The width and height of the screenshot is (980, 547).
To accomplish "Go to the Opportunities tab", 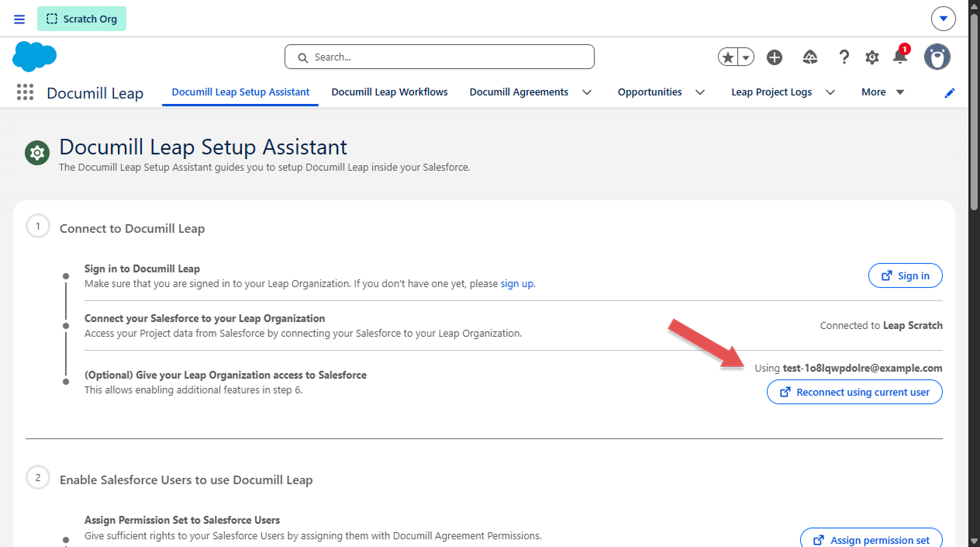I will coord(650,92).
